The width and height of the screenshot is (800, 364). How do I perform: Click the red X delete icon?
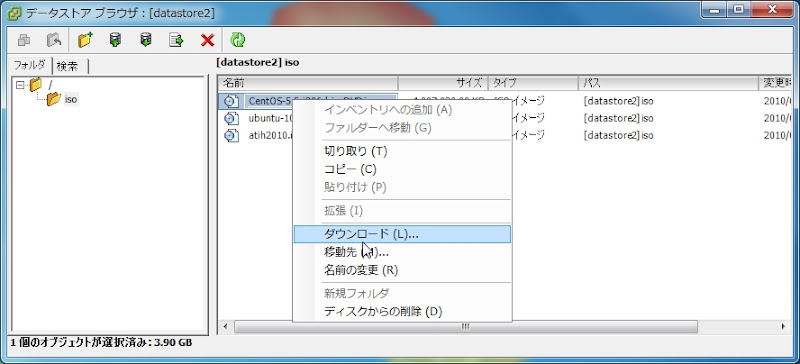(x=207, y=40)
